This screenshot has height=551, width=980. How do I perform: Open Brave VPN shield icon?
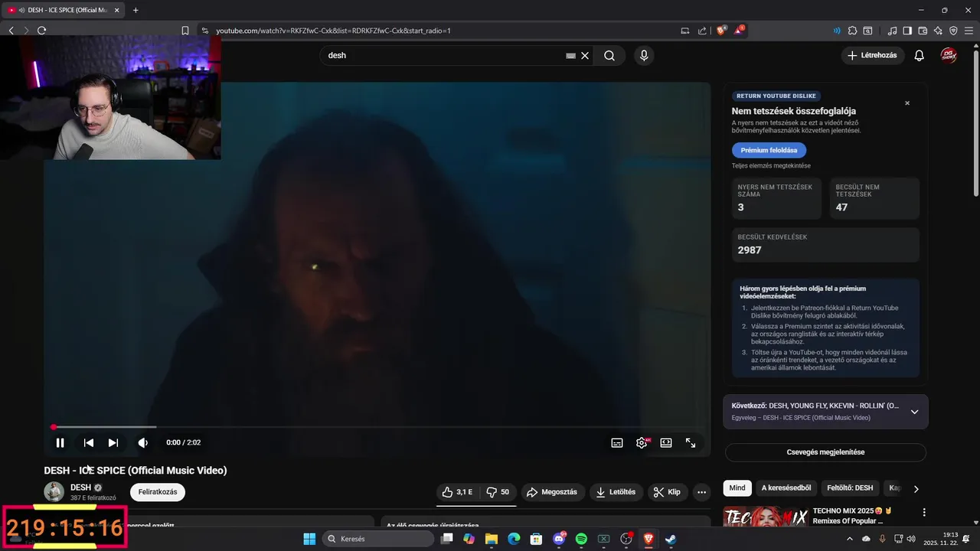point(953,31)
